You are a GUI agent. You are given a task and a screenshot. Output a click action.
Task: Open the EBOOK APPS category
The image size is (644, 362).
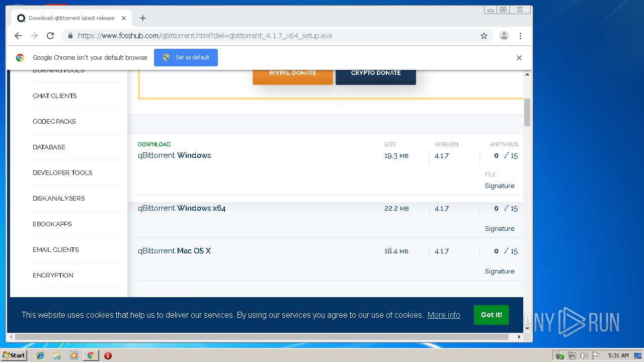(52, 224)
